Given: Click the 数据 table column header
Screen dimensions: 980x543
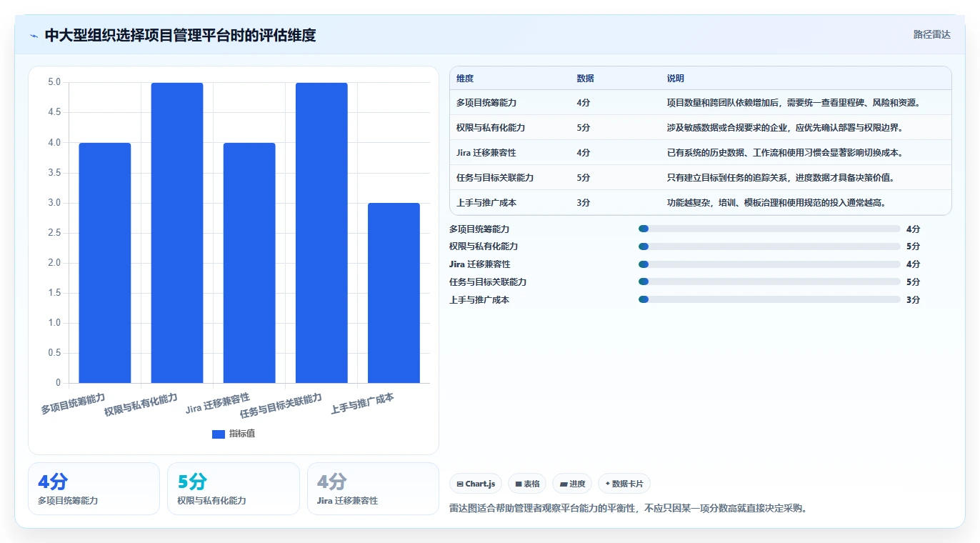Looking at the screenshot, I should [585, 79].
